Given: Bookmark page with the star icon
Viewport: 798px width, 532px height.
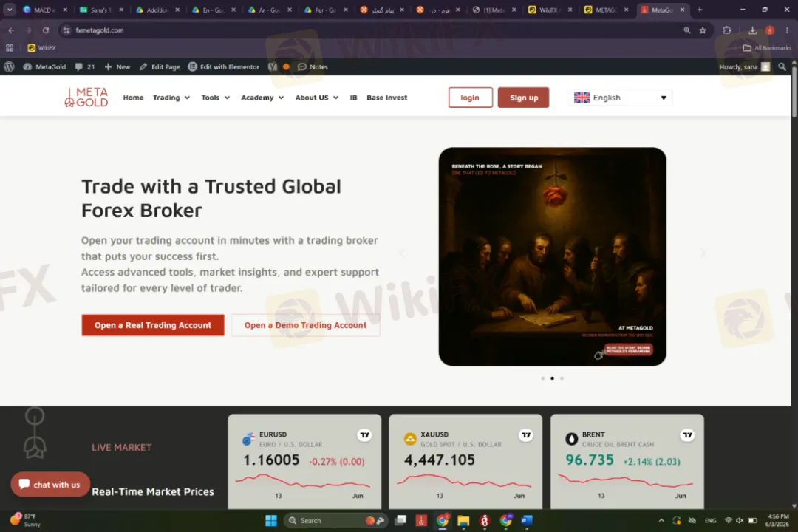Looking at the screenshot, I should point(703,30).
